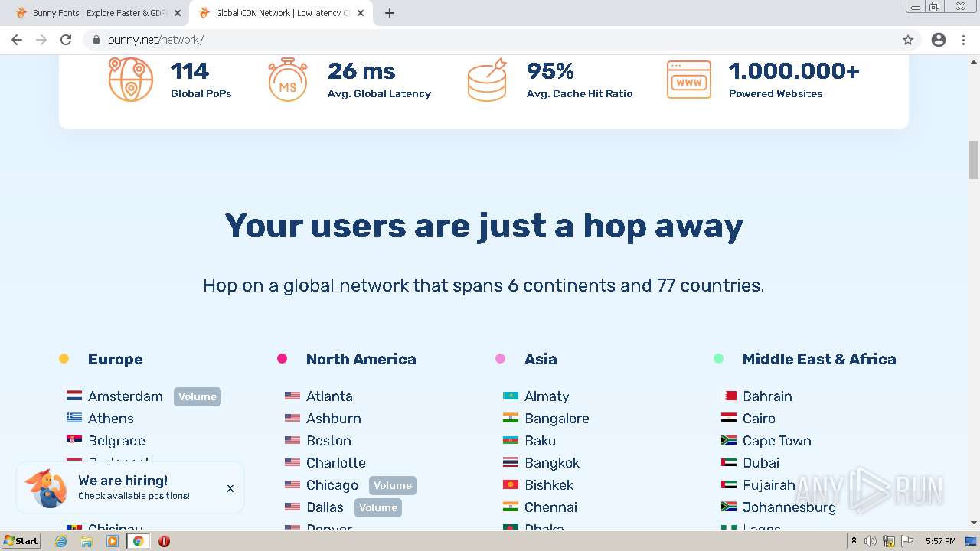
Task: Click the scrollbar down arrow
Action: 974,523
